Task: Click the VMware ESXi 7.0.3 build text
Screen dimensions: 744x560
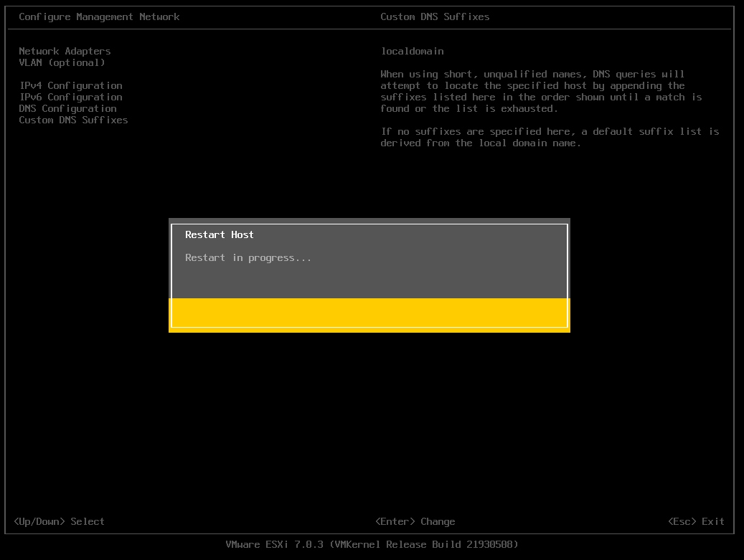Action: (x=372, y=544)
